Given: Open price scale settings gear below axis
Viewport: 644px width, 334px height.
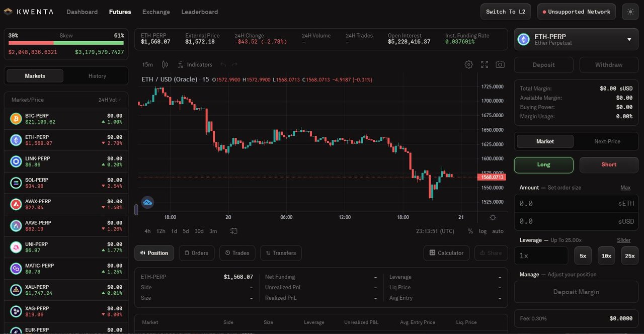Looking at the screenshot, I should pyautogui.click(x=493, y=217).
